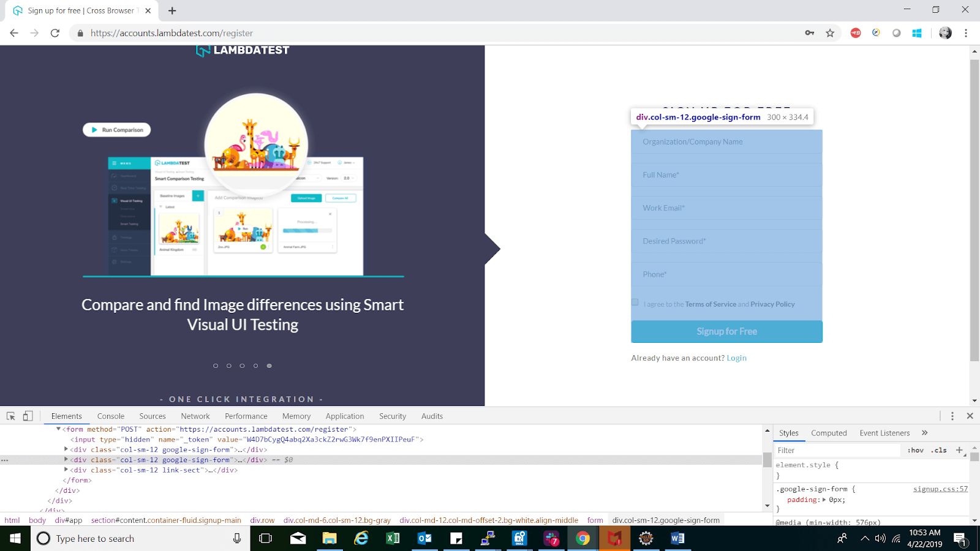Activate DevTools inspect element picker
This screenshot has height=551, width=980.
[11, 416]
